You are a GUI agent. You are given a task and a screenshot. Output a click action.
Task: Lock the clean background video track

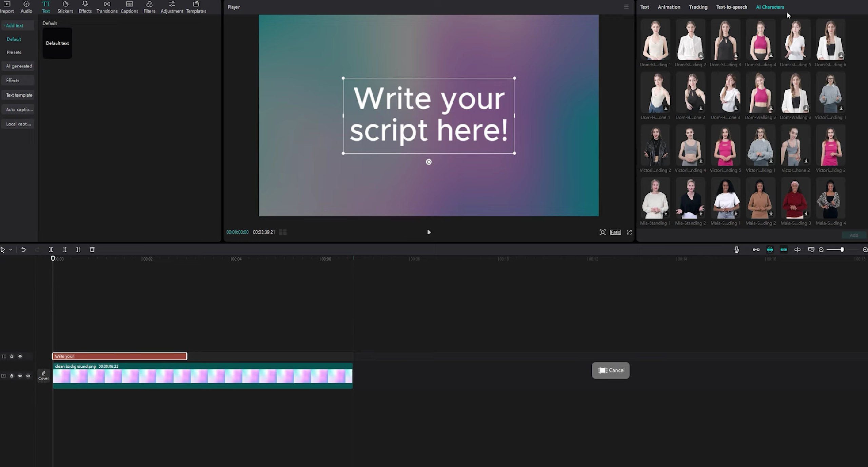pyautogui.click(x=12, y=376)
